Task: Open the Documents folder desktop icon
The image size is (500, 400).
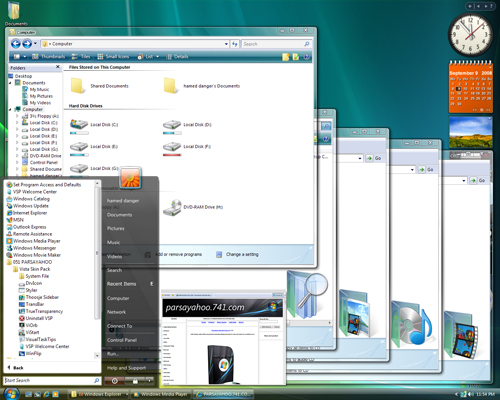Action: coord(15,14)
